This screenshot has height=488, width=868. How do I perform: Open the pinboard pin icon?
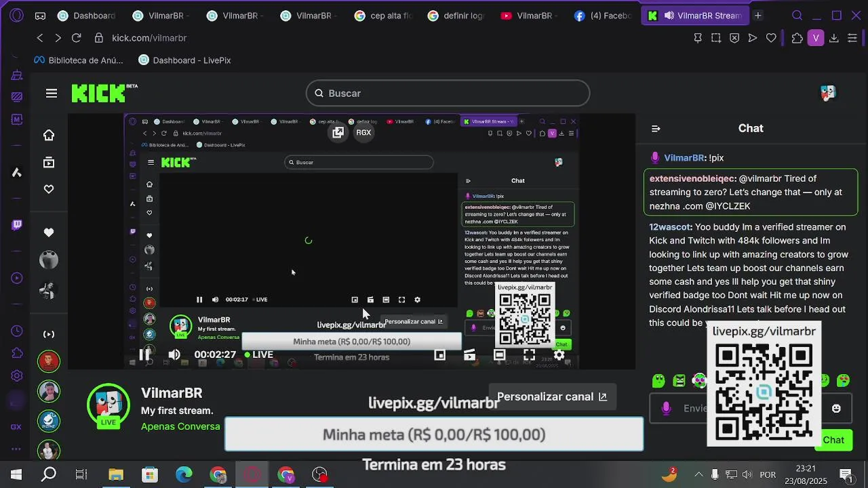(698, 38)
